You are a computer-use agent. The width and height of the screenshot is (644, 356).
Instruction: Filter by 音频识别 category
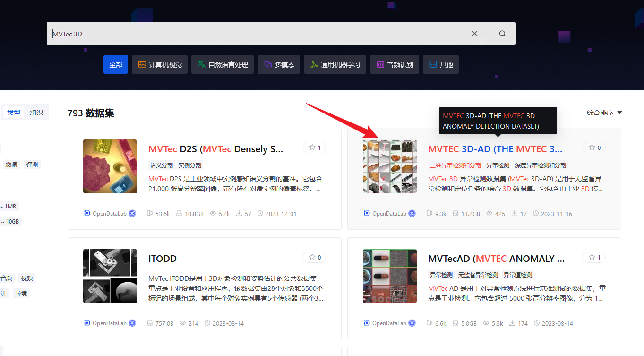[x=395, y=64]
